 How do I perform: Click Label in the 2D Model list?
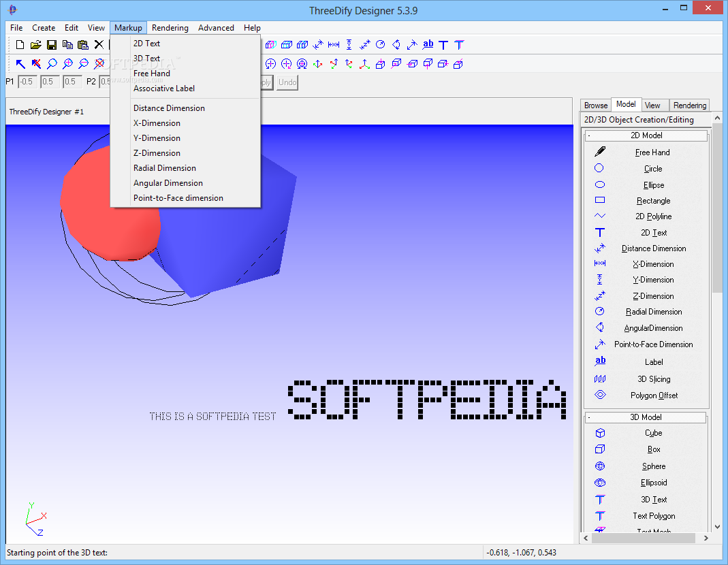tap(654, 361)
